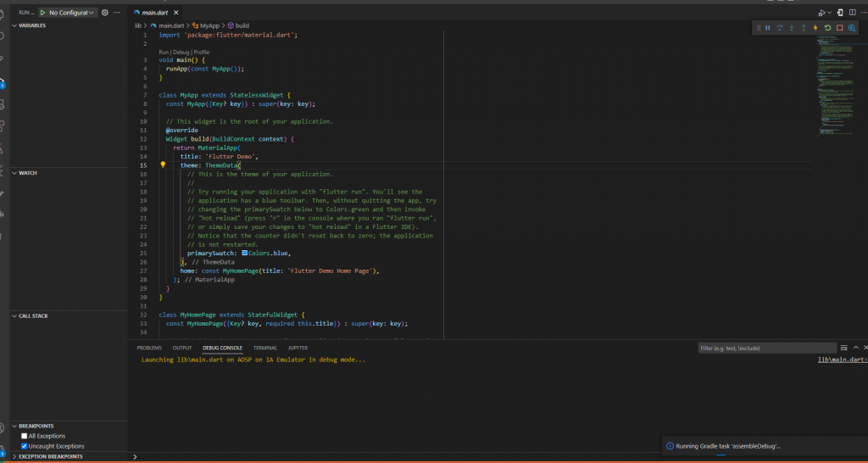Image resolution: width=868 pixels, height=463 pixels.
Task: Click 'runApp(const MyApp());' on line 4
Action: tap(205, 69)
